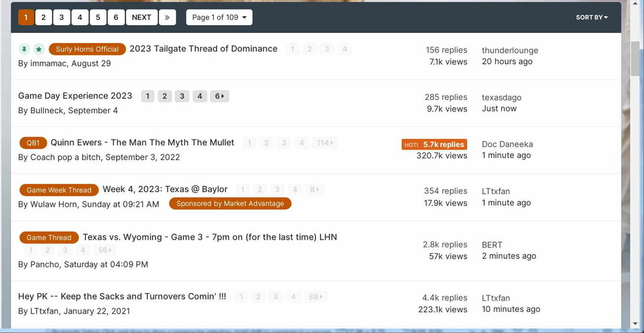Viewport: 644px width, 333px height.
Task: Open last page 6 of Game Day Experience
Action: [220, 96]
